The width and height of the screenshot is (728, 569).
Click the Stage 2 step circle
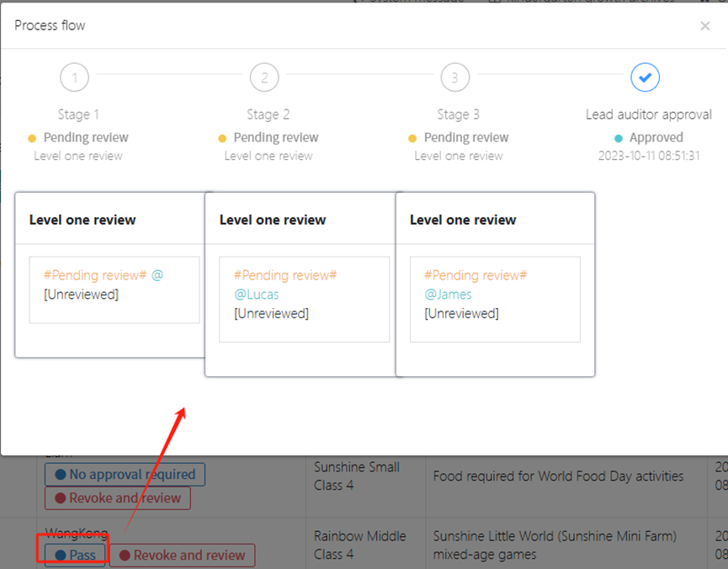(x=264, y=78)
